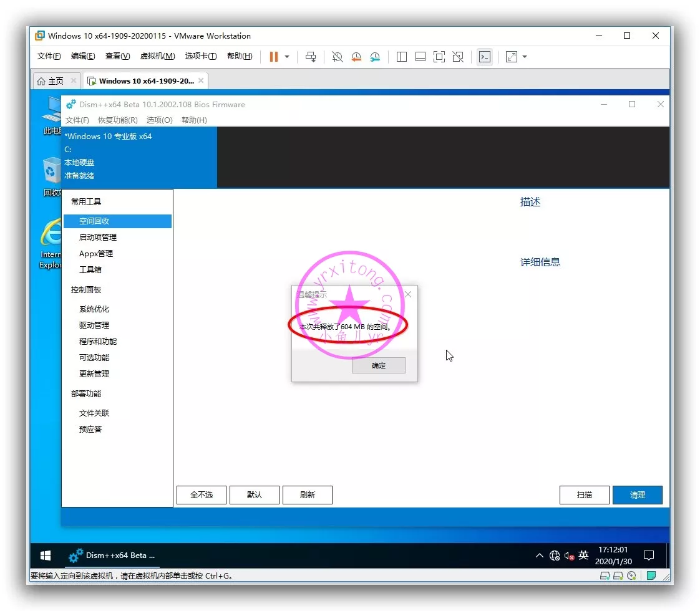Toggle the 英 input language indicator
This screenshot has height=611, width=700.
click(x=583, y=556)
